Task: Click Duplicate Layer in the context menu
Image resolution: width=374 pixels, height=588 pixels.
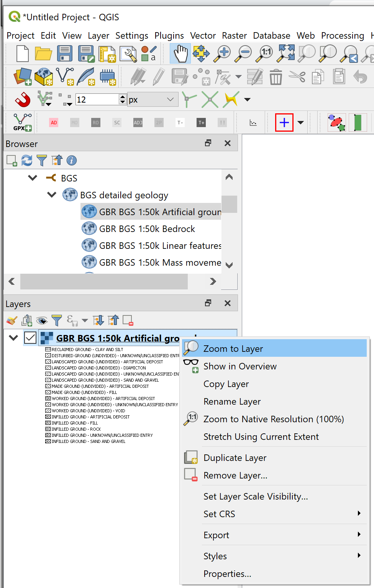Action: [235, 457]
